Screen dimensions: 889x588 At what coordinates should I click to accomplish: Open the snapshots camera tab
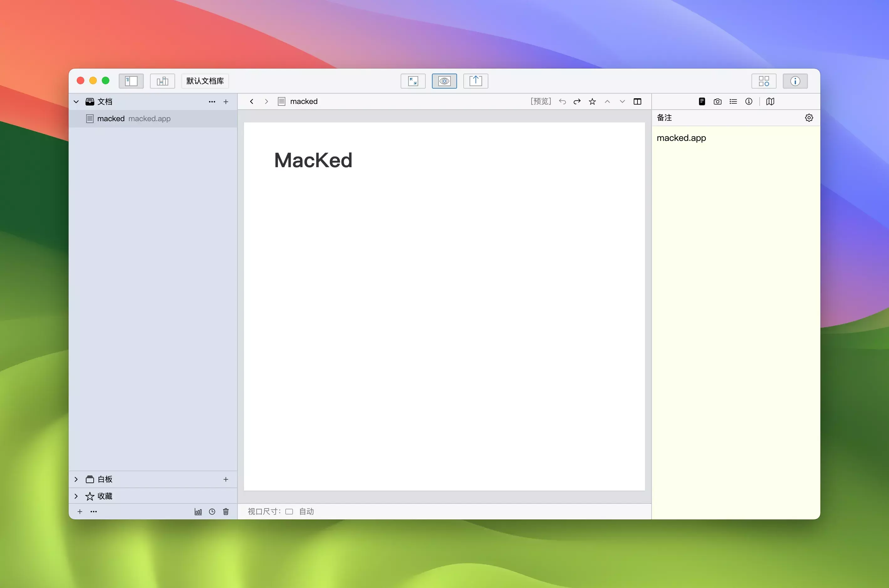tap(717, 102)
